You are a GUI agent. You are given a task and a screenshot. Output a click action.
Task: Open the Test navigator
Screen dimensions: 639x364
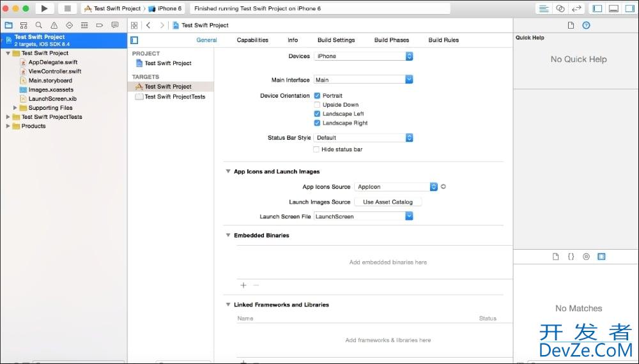[x=69, y=26]
